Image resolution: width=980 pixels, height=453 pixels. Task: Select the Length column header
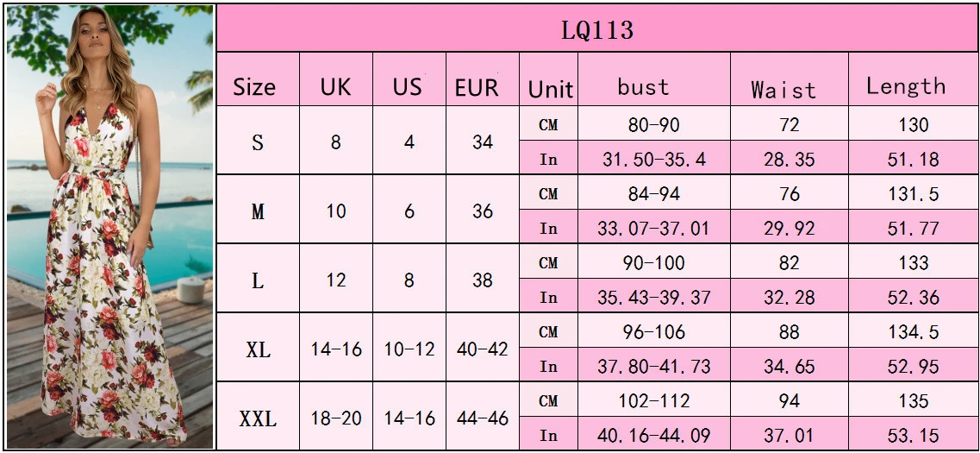(906, 86)
